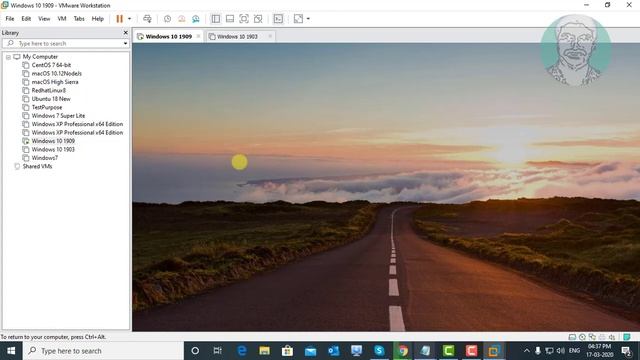Pause the running virtual machine
640x360 pixels.
click(x=120, y=19)
